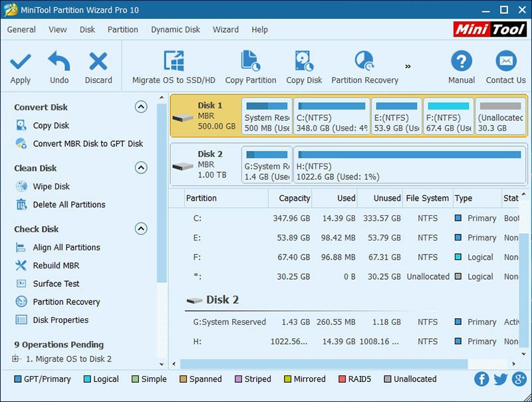Click the Logical legend color swatch
532x402 pixels.
pos(87,379)
